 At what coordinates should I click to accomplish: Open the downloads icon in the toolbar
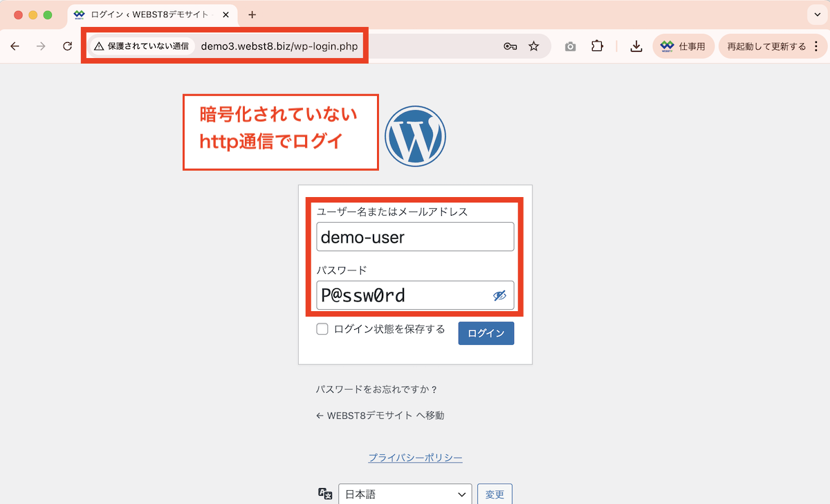tap(636, 46)
